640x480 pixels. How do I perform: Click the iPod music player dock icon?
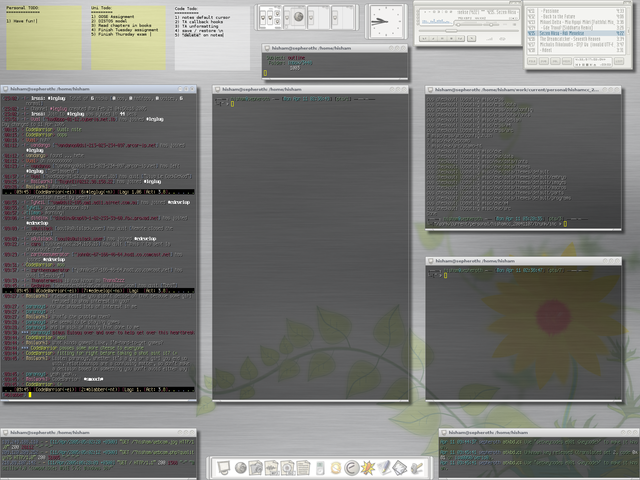click(320, 467)
